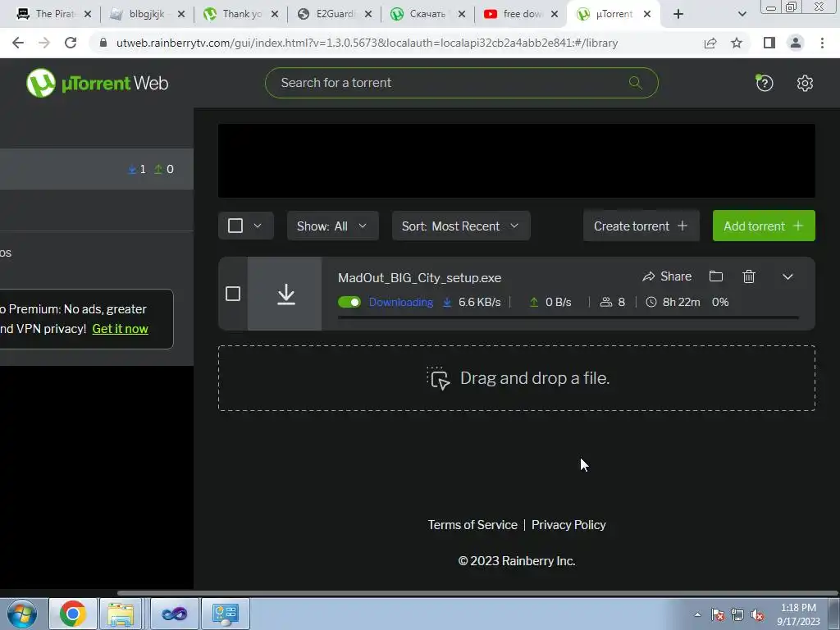Screen dimensions: 840x630
Task: Open Terms of Service link
Action: (472, 525)
